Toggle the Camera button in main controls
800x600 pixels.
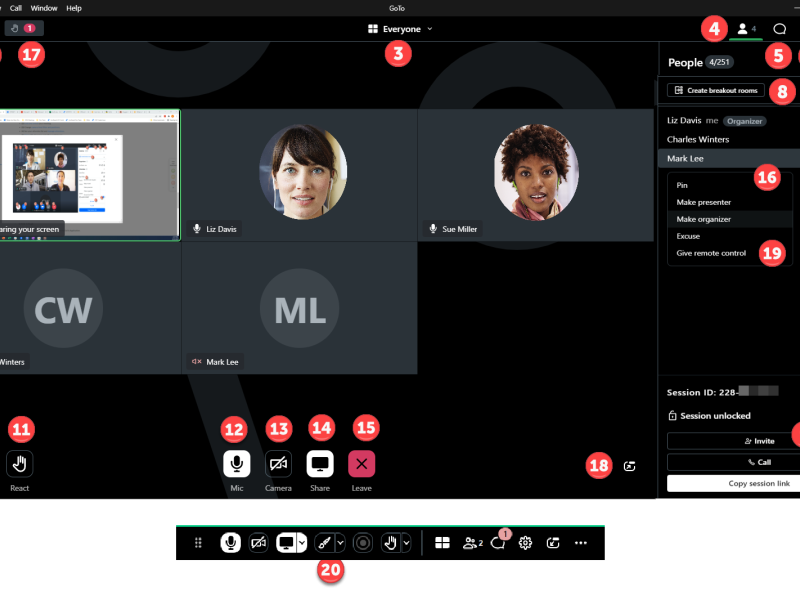pyautogui.click(x=278, y=464)
